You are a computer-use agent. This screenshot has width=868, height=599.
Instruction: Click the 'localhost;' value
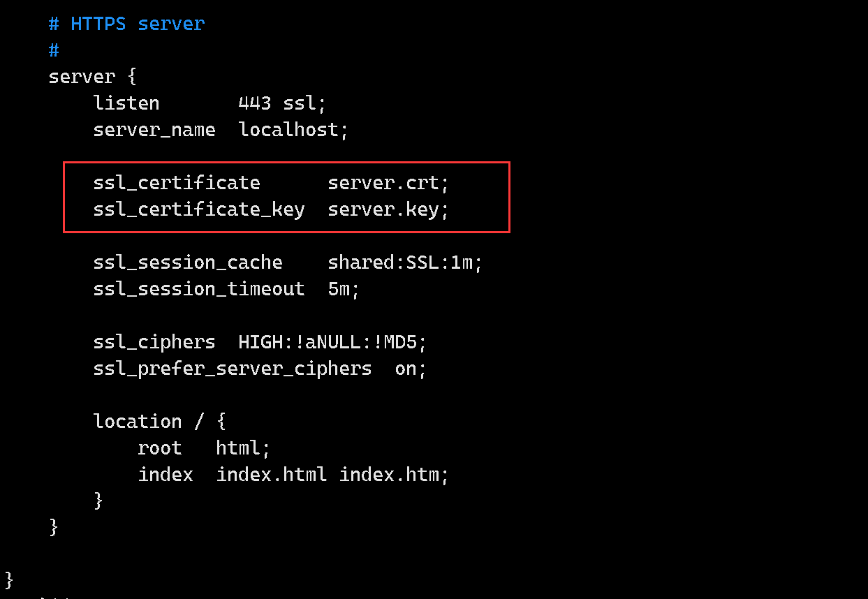click(293, 130)
